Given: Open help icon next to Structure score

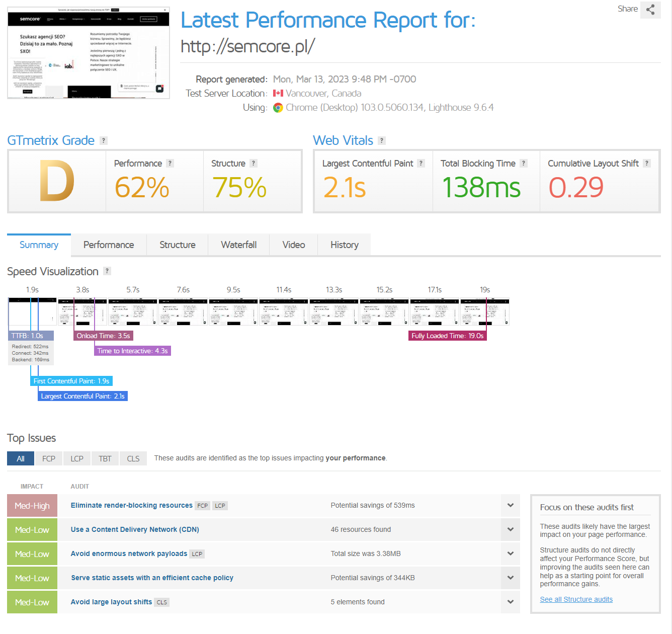Looking at the screenshot, I should coord(254,164).
